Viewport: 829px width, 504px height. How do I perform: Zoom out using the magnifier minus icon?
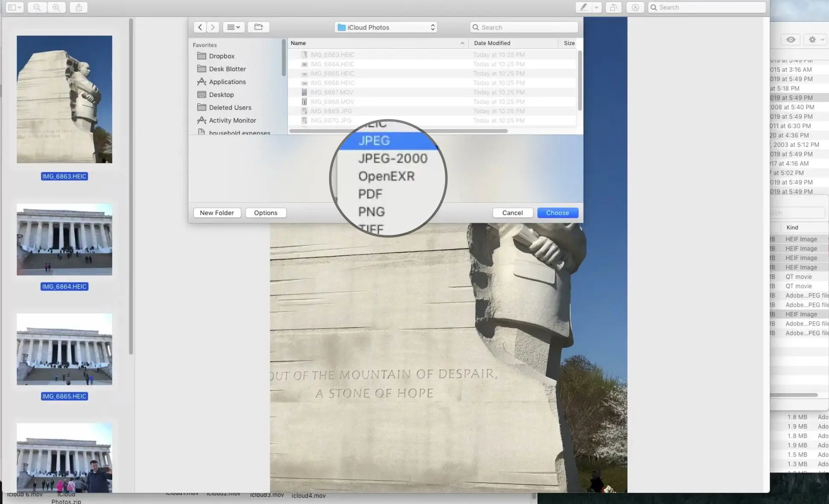(37, 7)
